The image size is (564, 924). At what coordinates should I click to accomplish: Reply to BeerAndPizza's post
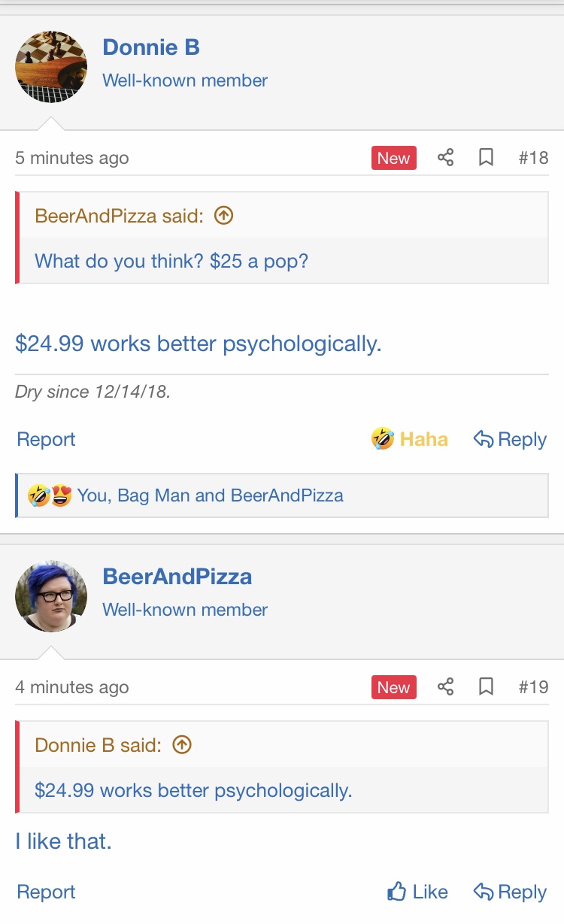click(510, 892)
